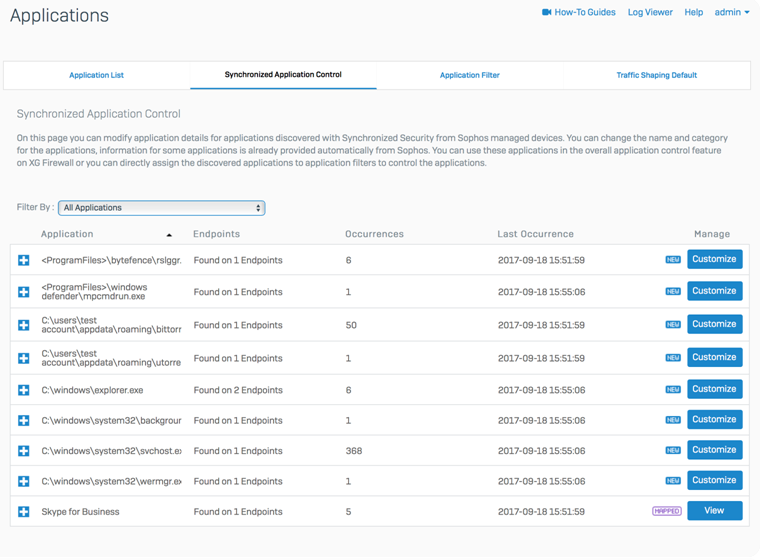Customize the bytefence\rslggr application

[714, 259]
